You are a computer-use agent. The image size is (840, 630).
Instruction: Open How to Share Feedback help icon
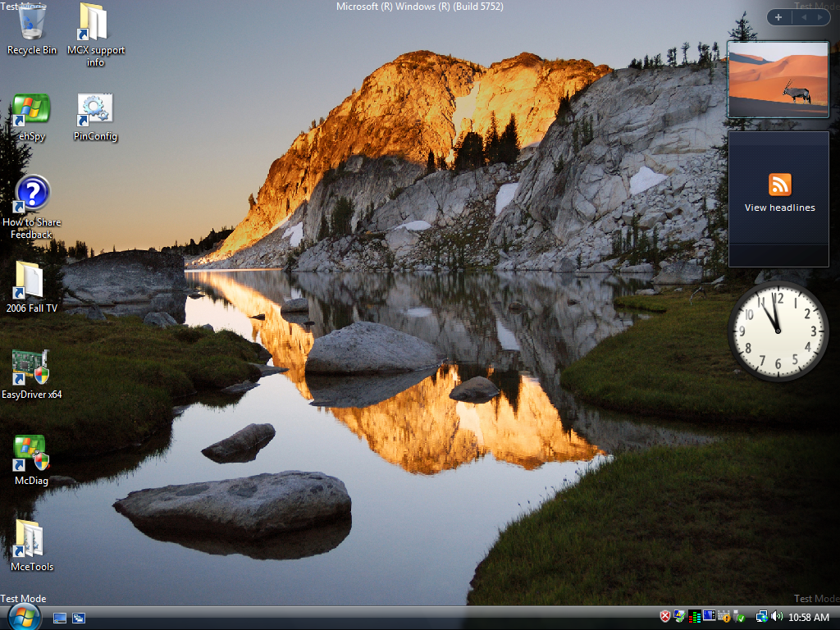click(x=32, y=195)
